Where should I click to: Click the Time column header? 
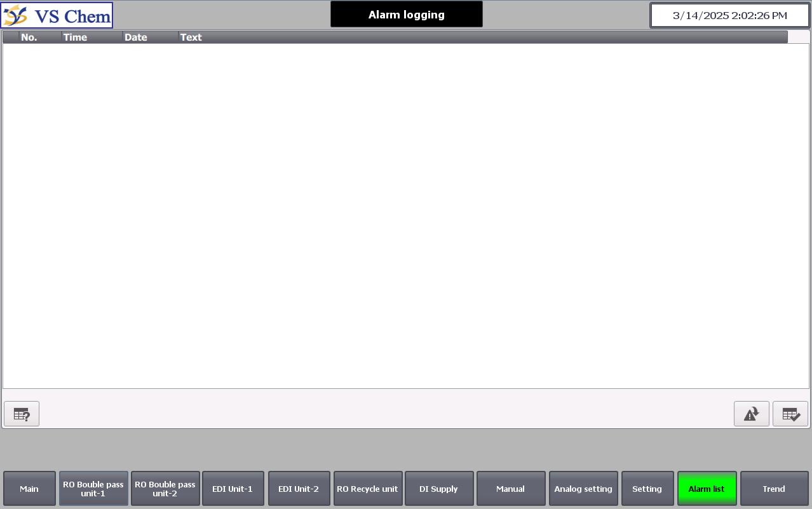point(92,37)
